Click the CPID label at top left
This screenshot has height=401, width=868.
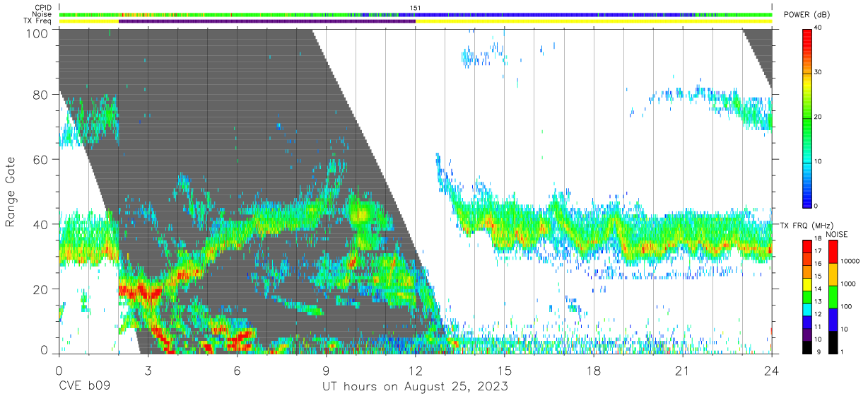[43, 8]
